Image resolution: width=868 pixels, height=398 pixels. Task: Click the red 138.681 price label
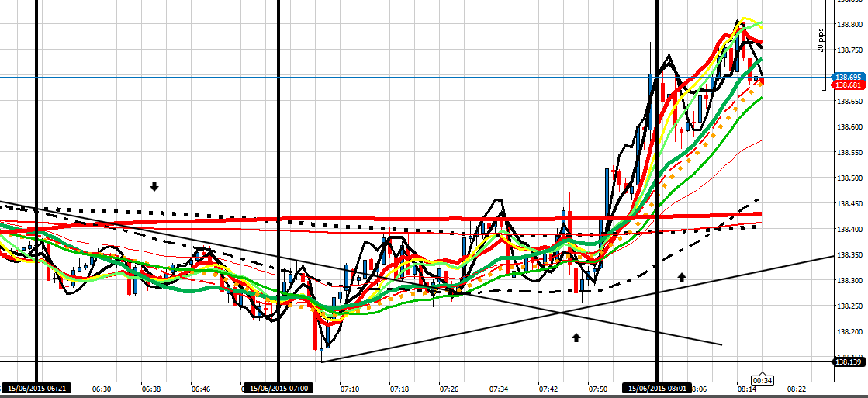coord(849,85)
